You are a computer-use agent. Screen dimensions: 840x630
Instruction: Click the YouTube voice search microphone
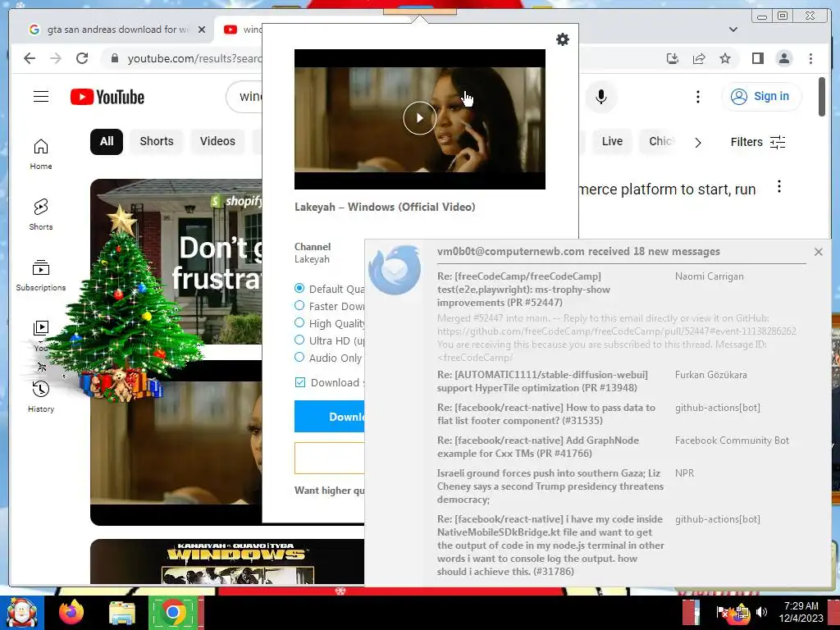601,97
